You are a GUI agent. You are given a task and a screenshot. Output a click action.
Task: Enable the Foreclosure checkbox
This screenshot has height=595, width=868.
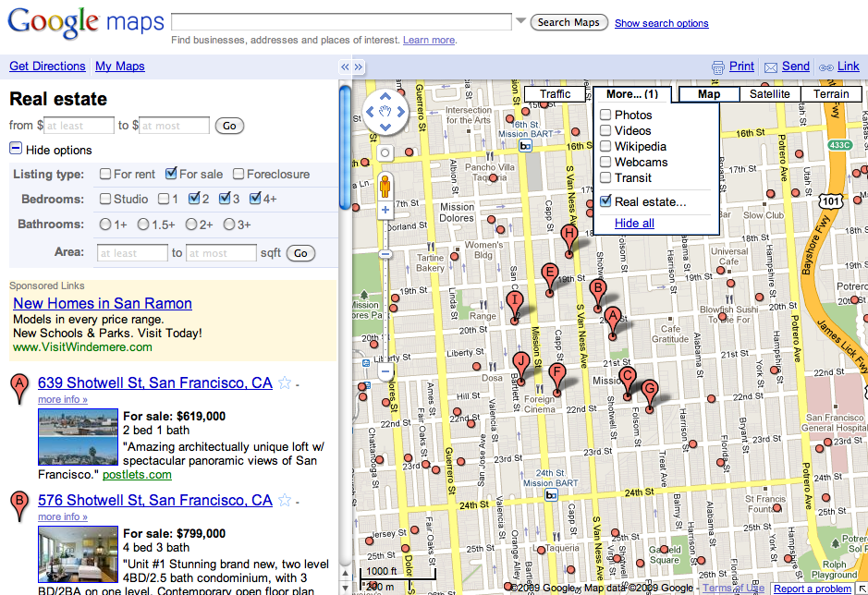(x=238, y=174)
